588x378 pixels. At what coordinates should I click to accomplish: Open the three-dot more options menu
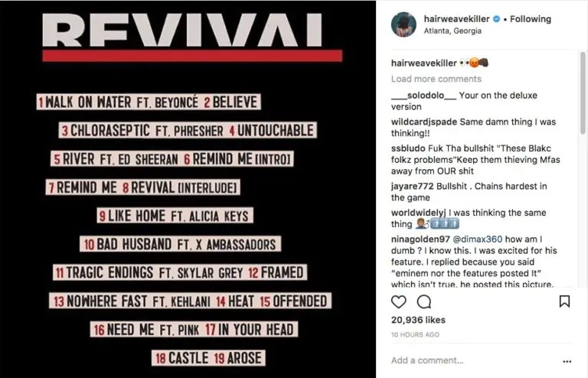pos(566,360)
